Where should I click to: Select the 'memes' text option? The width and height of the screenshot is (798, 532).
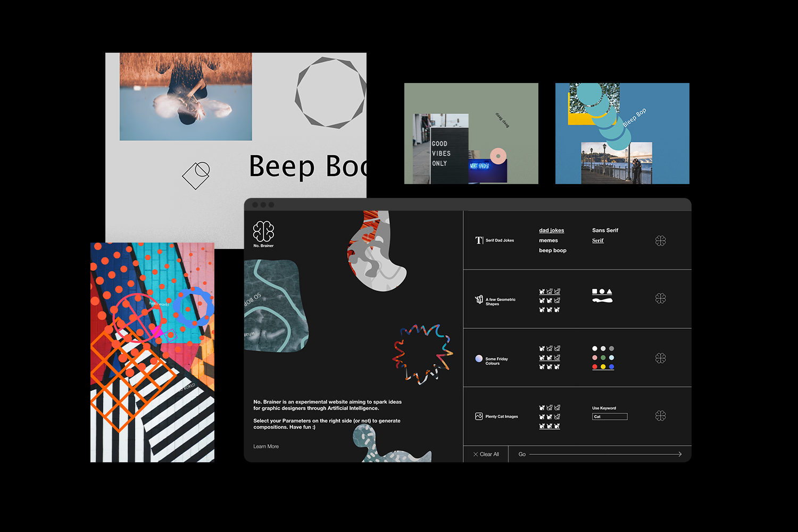(x=548, y=240)
